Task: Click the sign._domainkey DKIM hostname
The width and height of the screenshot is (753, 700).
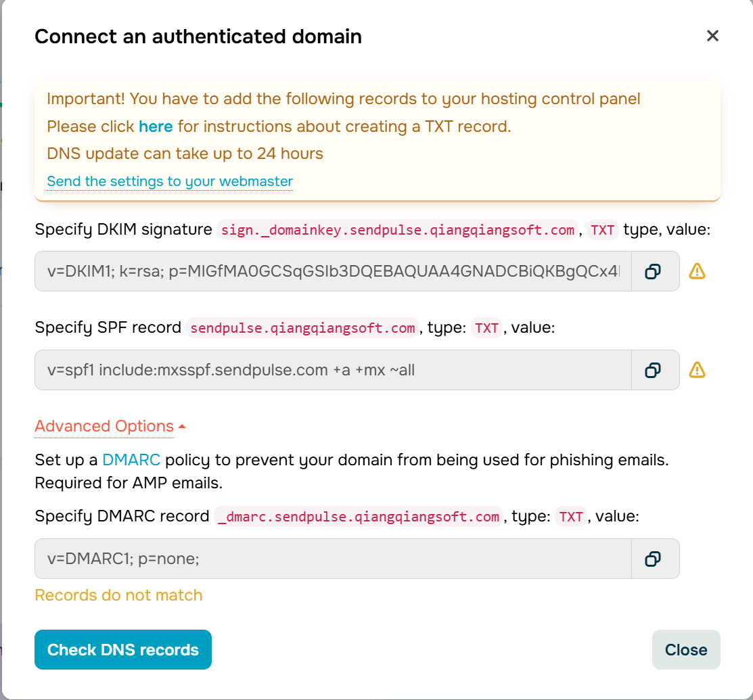Action: pos(398,230)
